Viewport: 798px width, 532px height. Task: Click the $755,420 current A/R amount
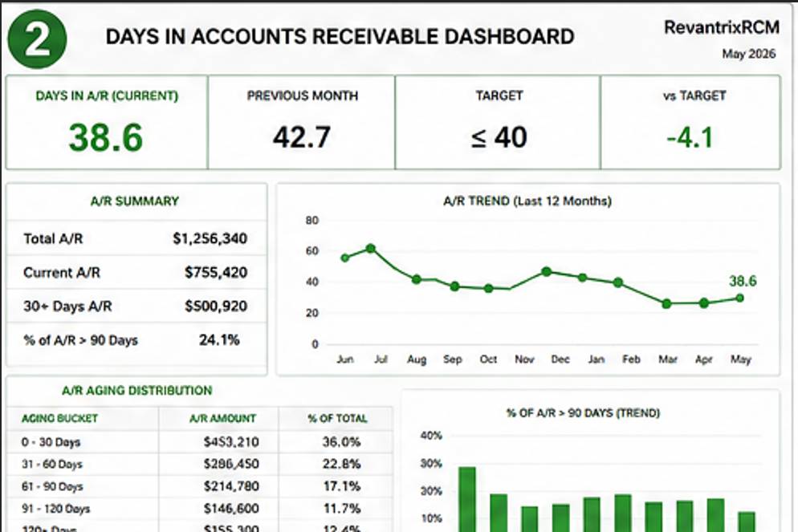(x=216, y=273)
